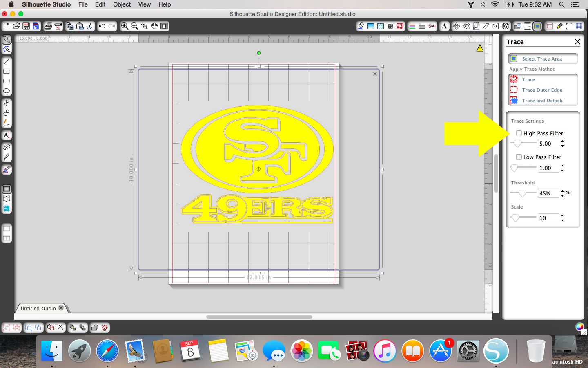Open the Fill Gradient panel icon
This screenshot has height=368, width=588.
(371, 26)
